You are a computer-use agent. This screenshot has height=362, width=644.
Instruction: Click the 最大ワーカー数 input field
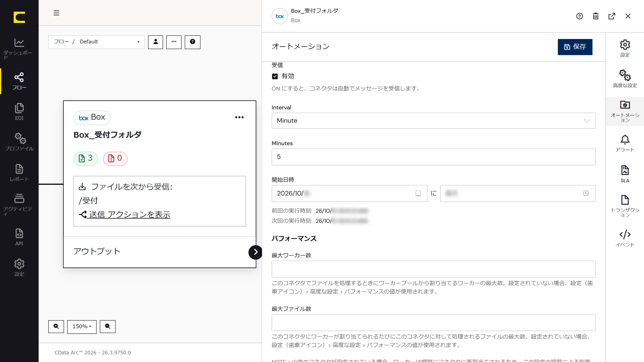point(433,269)
